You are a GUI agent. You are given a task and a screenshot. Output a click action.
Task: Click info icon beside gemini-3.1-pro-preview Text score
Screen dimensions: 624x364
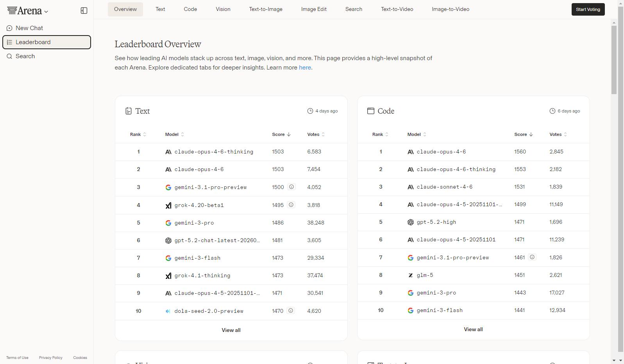pos(291,187)
